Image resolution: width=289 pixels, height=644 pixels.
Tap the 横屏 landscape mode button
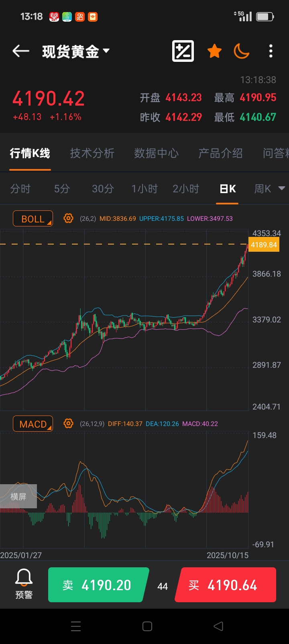pyautogui.click(x=18, y=497)
